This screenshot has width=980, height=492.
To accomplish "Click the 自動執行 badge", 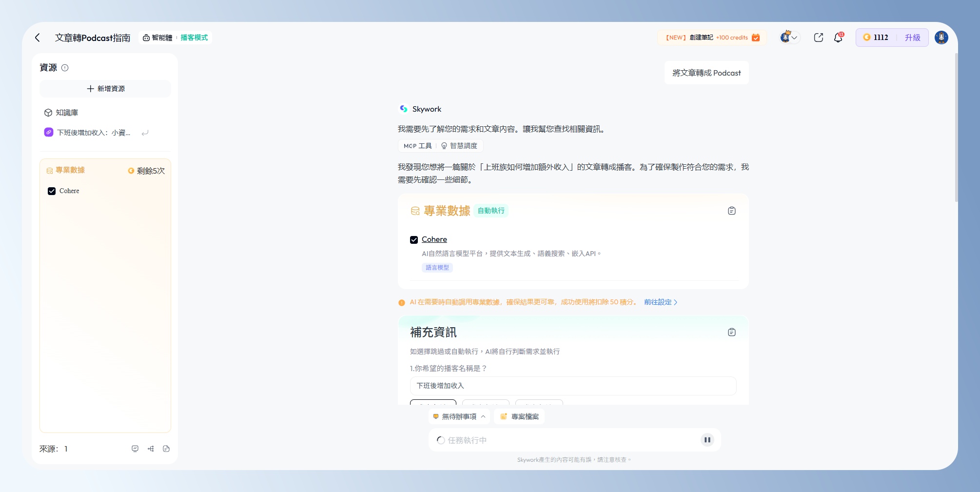I will pyautogui.click(x=491, y=211).
